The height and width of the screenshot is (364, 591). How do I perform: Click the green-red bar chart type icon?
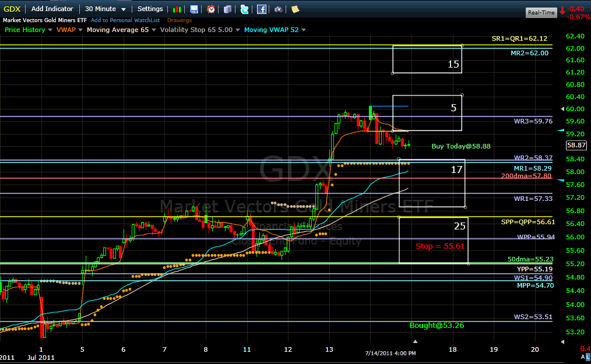click(x=177, y=9)
